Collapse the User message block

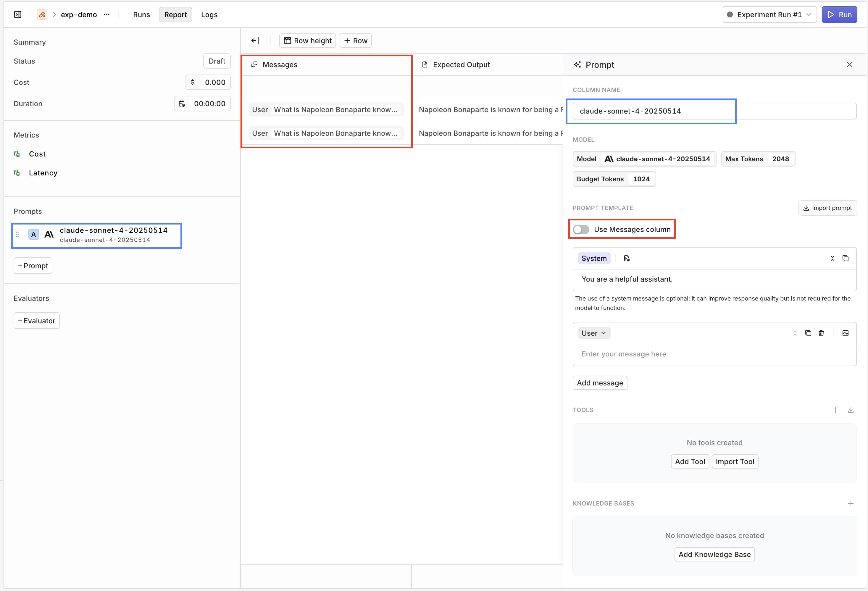(x=795, y=333)
